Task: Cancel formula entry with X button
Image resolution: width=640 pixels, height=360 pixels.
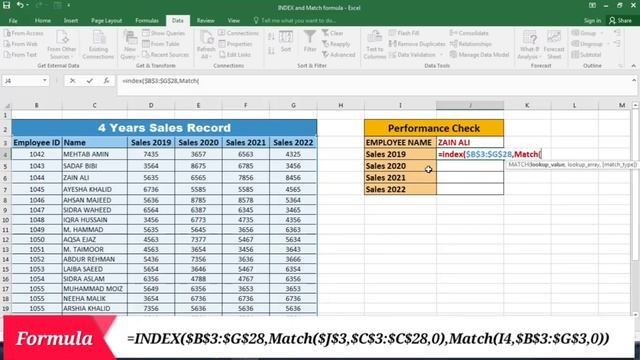Action: [72, 81]
